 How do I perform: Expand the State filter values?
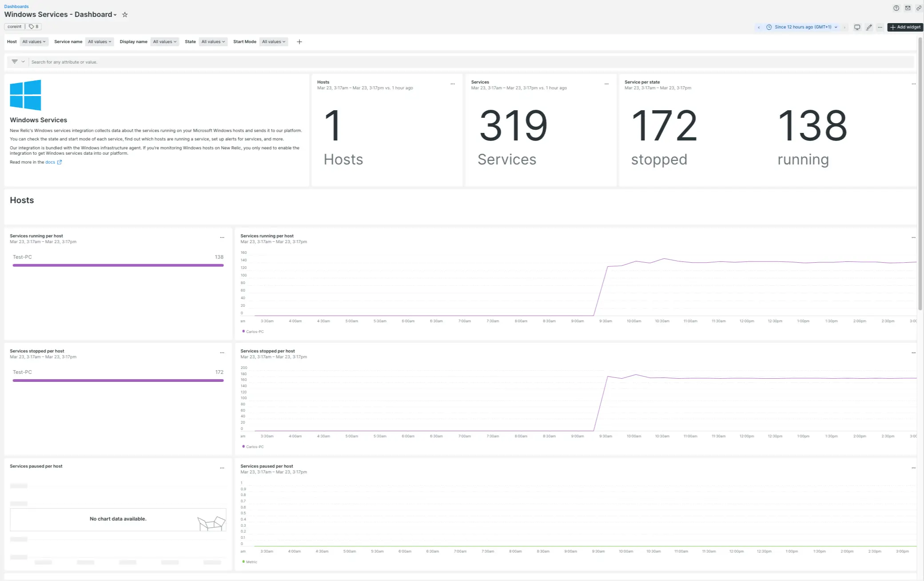pyautogui.click(x=213, y=41)
